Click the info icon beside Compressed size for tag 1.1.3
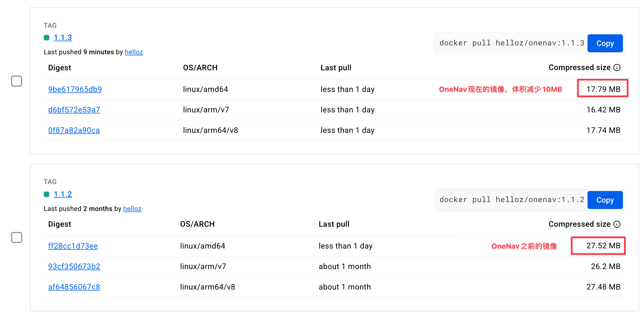The height and width of the screenshot is (315, 644). [617, 68]
